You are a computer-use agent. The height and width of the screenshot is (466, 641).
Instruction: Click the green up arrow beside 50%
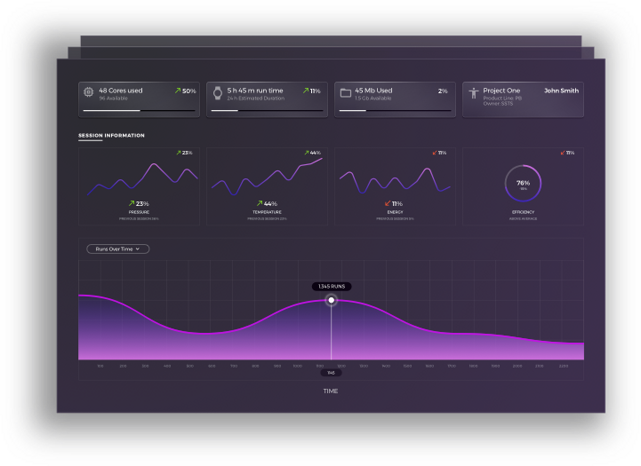pyautogui.click(x=176, y=91)
